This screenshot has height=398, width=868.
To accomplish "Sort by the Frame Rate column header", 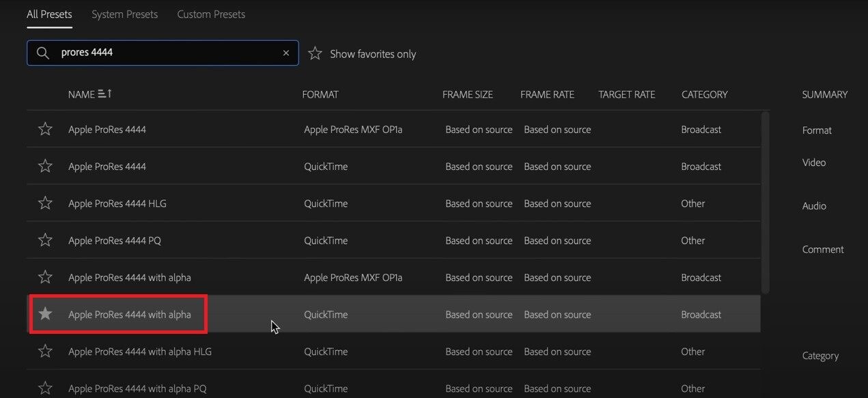I will [x=547, y=95].
